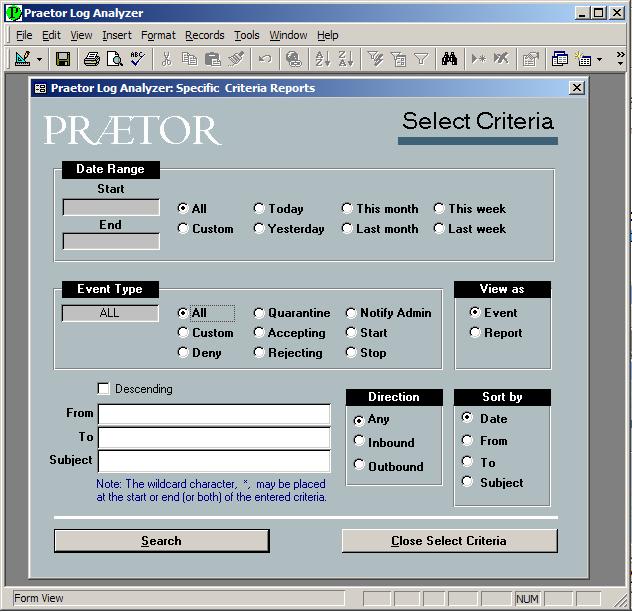
Task: Click the Find binoculars icon
Action: (449, 59)
